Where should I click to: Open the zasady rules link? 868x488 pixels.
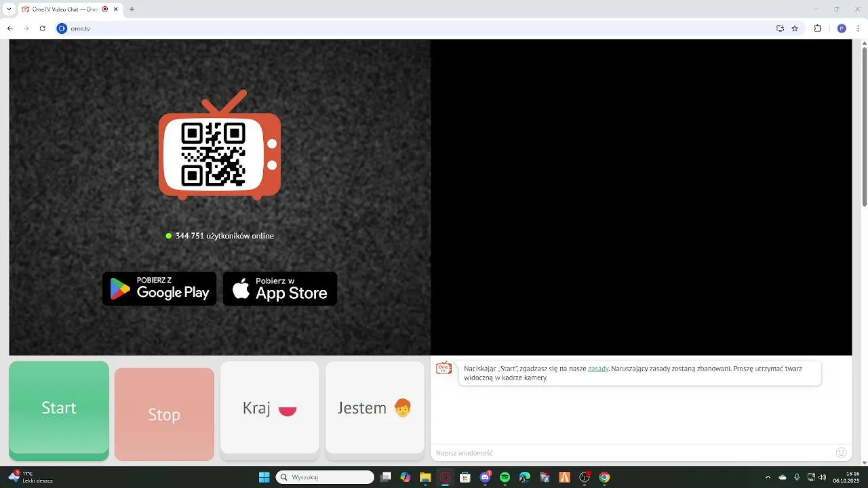[x=598, y=369]
